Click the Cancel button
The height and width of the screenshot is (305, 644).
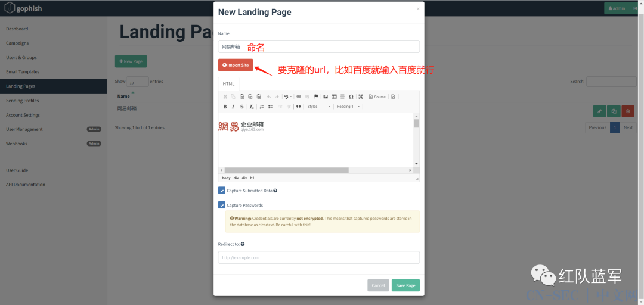tap(378, 285)
